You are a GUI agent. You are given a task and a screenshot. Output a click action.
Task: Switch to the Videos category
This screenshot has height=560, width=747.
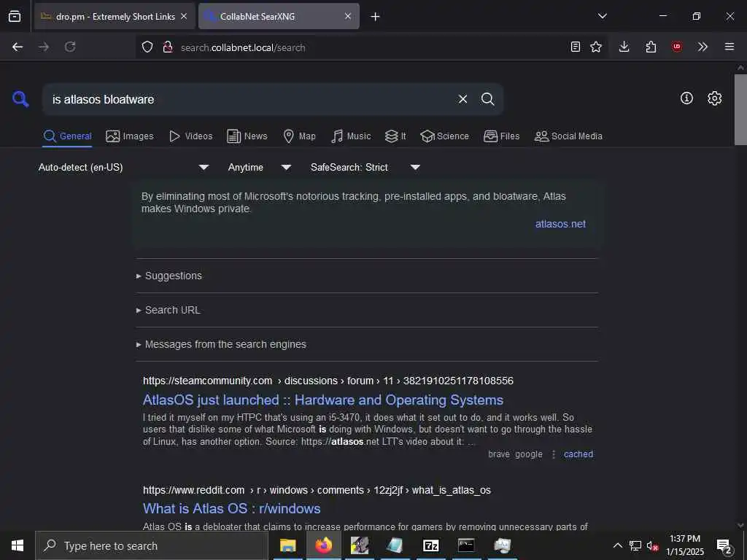[191, 136]
